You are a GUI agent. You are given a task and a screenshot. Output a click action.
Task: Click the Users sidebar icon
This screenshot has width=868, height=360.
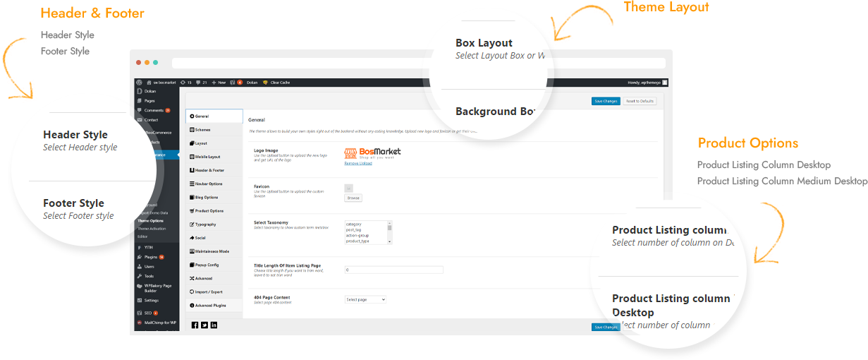(140, 266)
